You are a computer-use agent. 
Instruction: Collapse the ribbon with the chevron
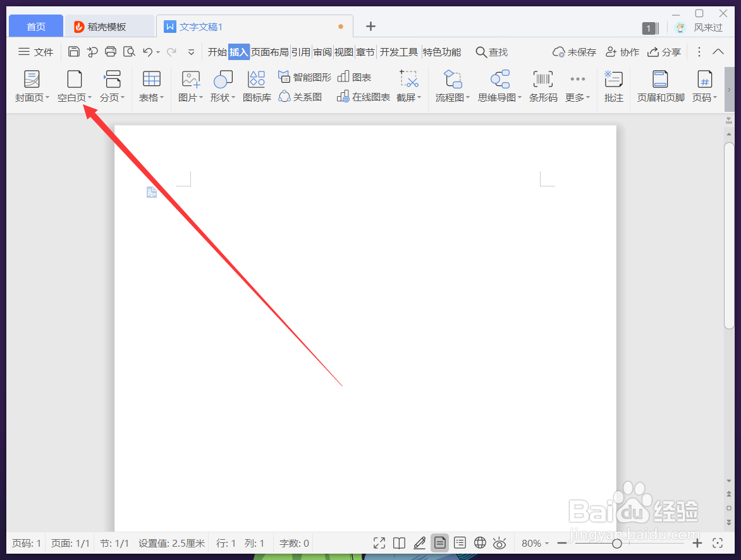coord(718,51)
